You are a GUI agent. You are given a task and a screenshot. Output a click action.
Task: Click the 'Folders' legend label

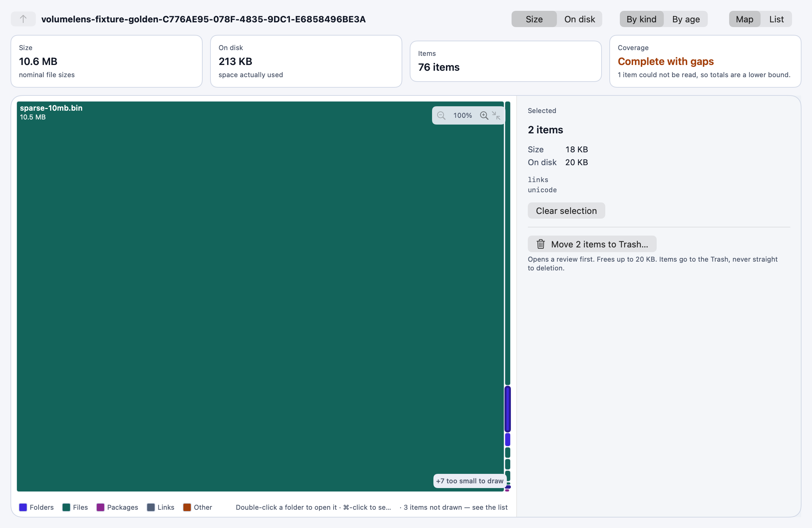(42, 507)
